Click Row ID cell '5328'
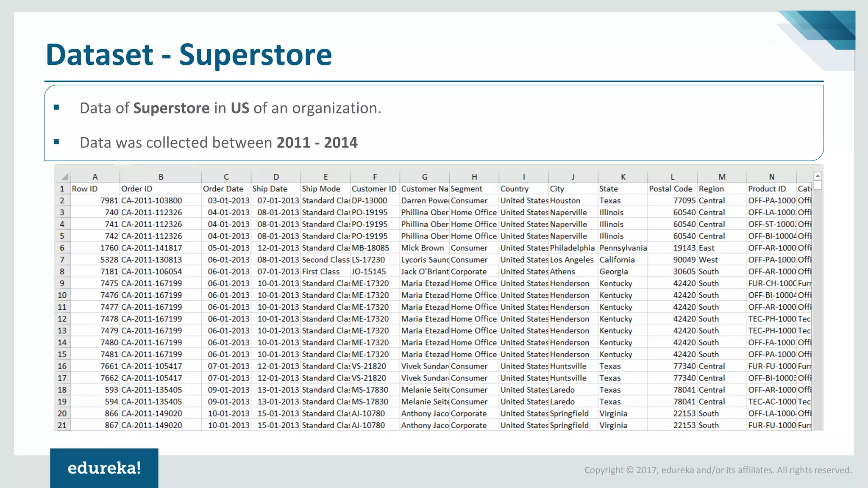The image size is (868, 488). (x=95, y=260)
